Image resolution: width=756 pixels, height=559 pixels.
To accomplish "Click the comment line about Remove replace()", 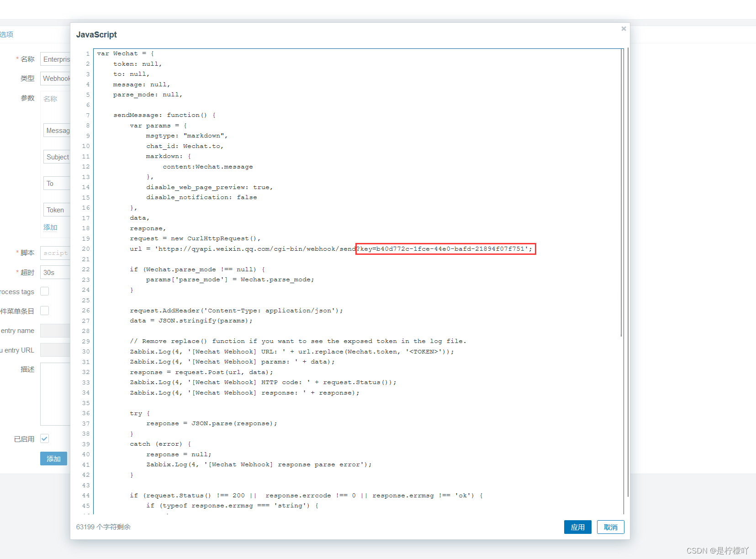I will pyautogui.click(x=298, y=341).
